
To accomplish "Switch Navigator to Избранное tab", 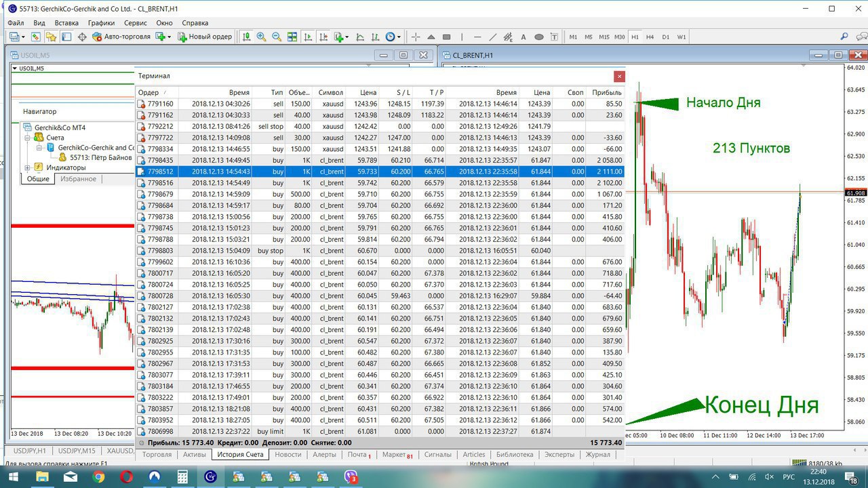I will pos(78,179).
